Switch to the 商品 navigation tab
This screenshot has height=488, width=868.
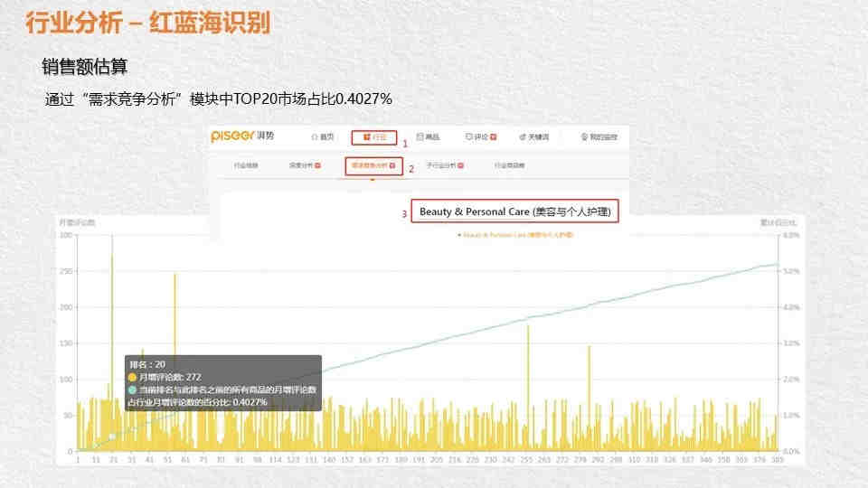click(x=428, y=136)
